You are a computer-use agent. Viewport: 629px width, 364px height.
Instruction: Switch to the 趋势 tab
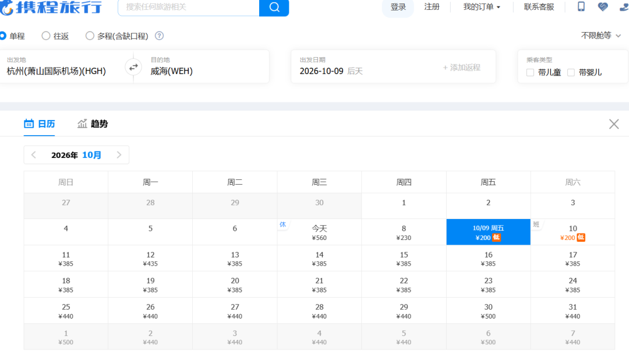click(x=93, y=123)
